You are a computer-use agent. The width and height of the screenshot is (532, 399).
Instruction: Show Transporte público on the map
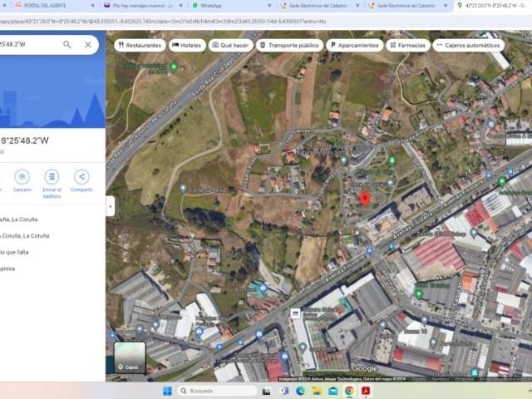(289, 46)
